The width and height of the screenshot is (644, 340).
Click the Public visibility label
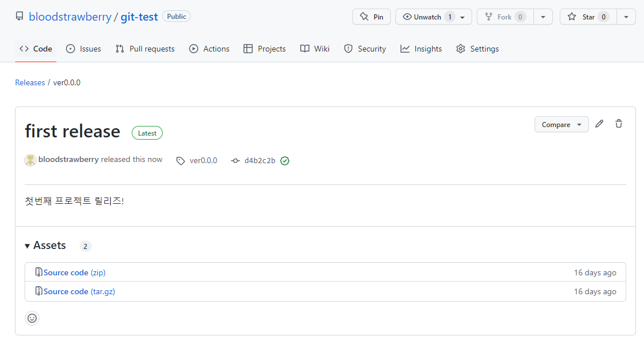(176, 17)
